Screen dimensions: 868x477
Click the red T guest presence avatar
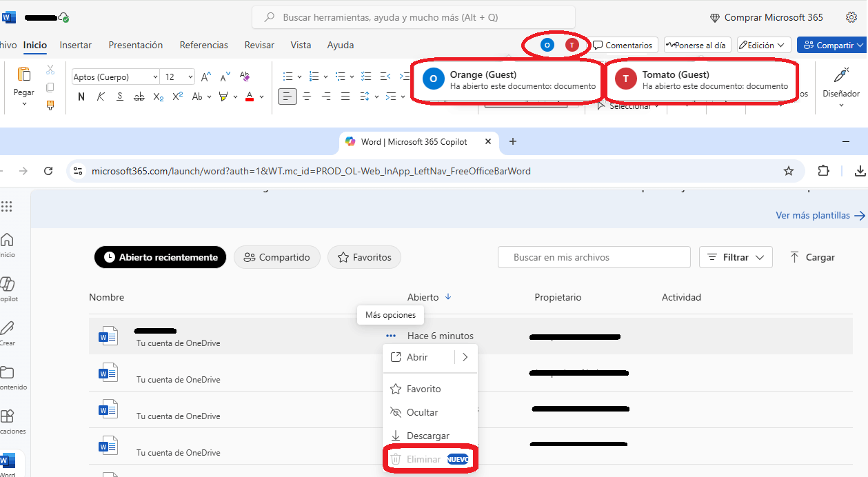click(x=572, y=45)
